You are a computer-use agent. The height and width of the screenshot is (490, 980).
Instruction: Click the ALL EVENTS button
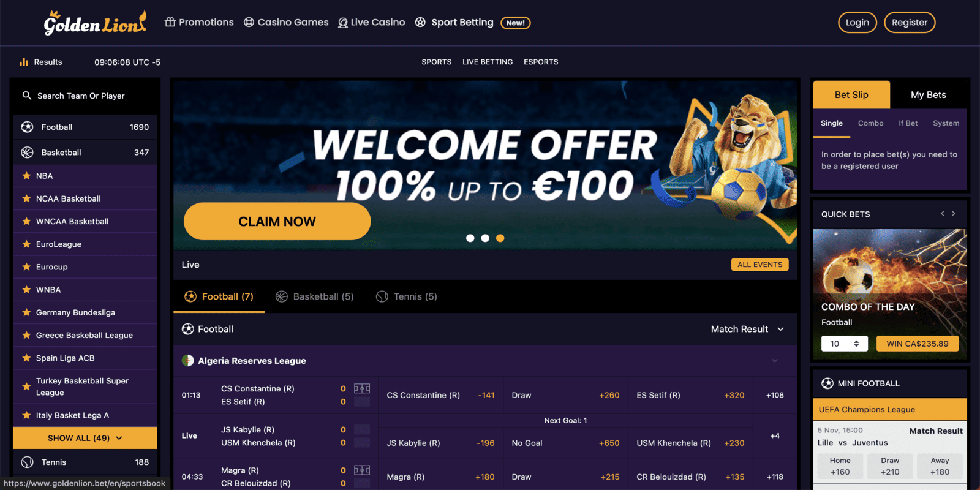pos(759,265)
